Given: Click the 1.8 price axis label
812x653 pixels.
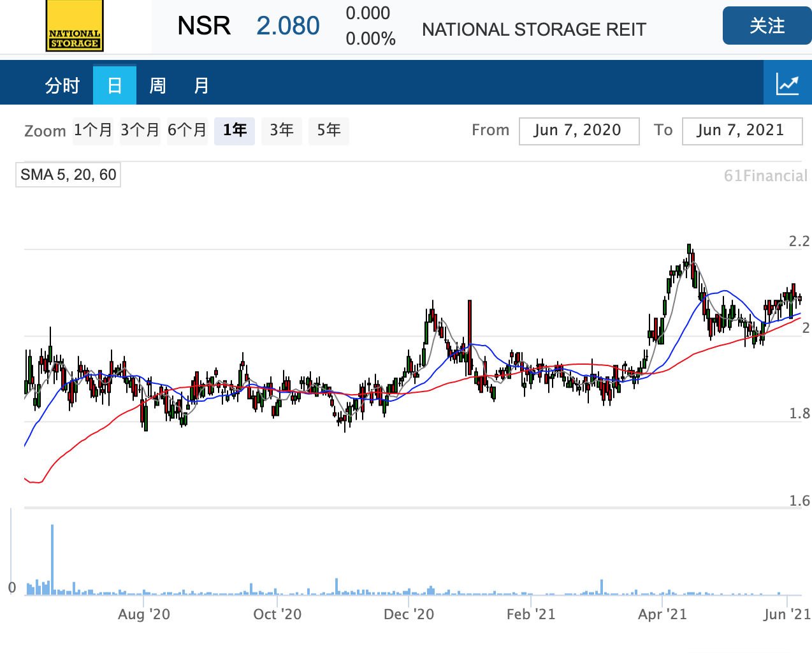Looking at the screenshot, I should tap(799, 413).
